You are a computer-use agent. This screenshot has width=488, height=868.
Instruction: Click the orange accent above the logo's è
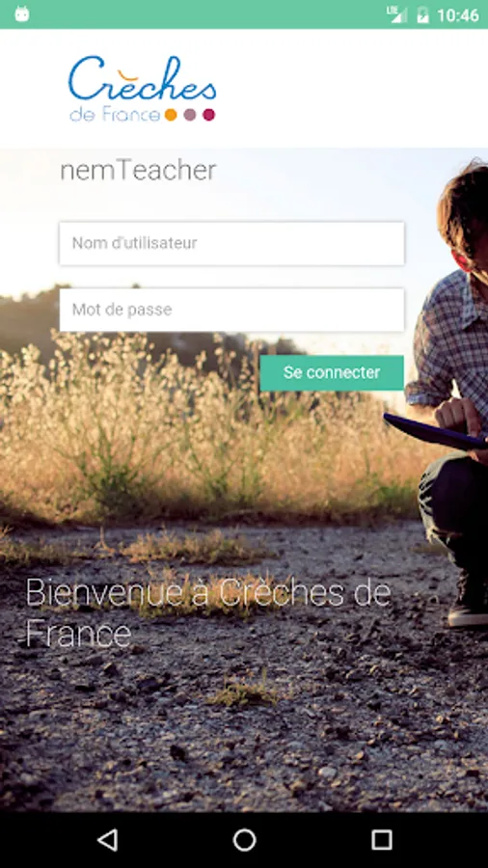[x=128, y=73]
